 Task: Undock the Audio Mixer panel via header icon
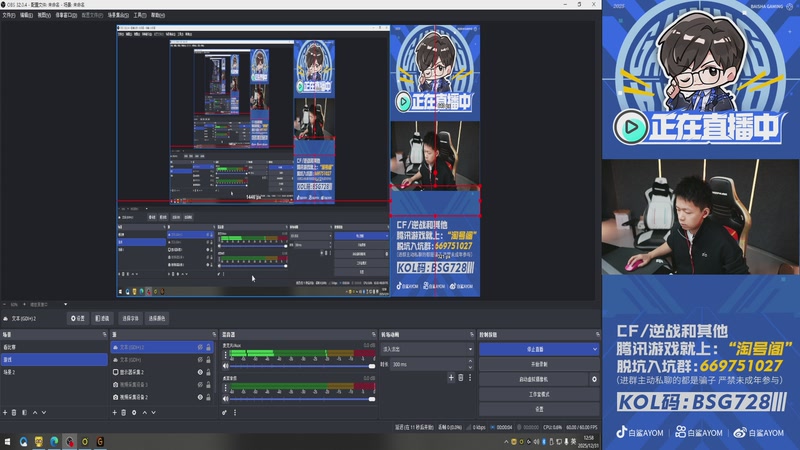coord(373,335)
